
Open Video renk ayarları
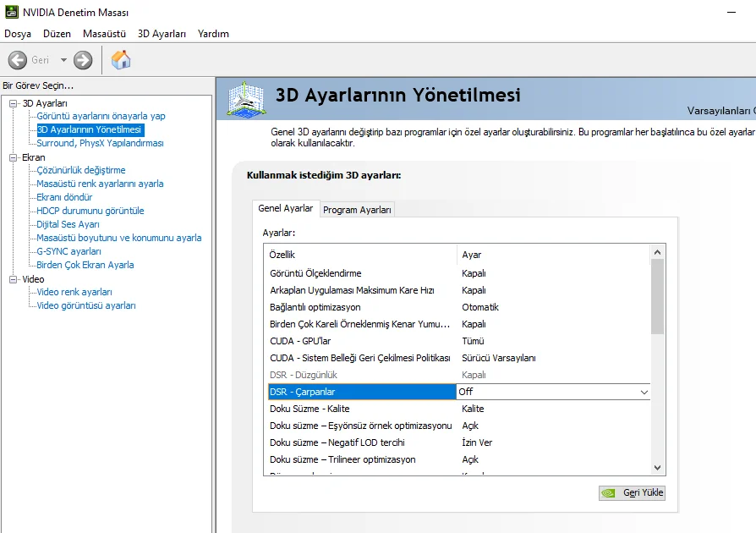[x=74, y=292]
